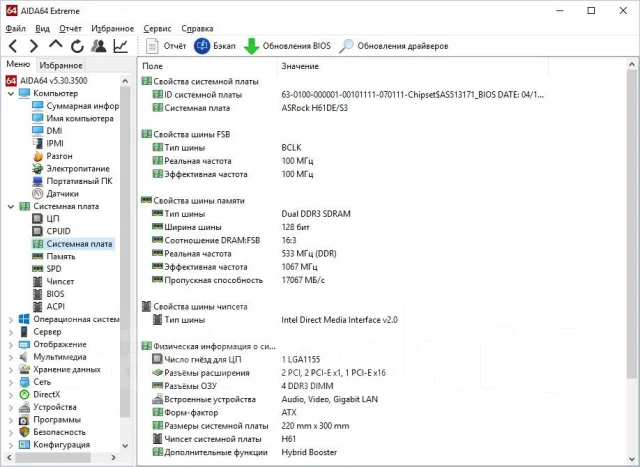Click the Мультимедиа speaker icon

pyautogui.click(x=24, y=357)
